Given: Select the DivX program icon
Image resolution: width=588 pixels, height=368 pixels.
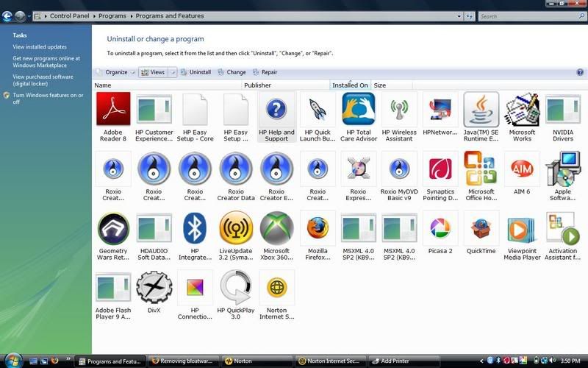Looking at the screenshot, I should pyautogui.click(x=154, y=288).
